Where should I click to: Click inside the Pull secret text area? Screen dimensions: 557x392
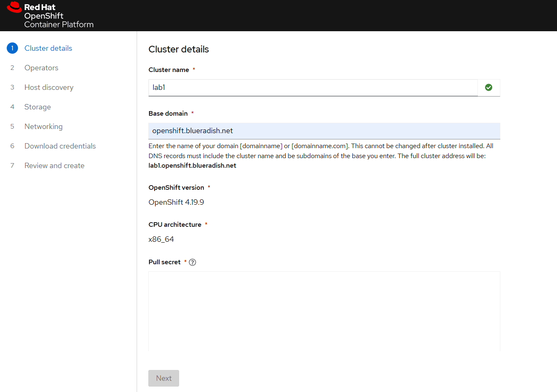324,311
